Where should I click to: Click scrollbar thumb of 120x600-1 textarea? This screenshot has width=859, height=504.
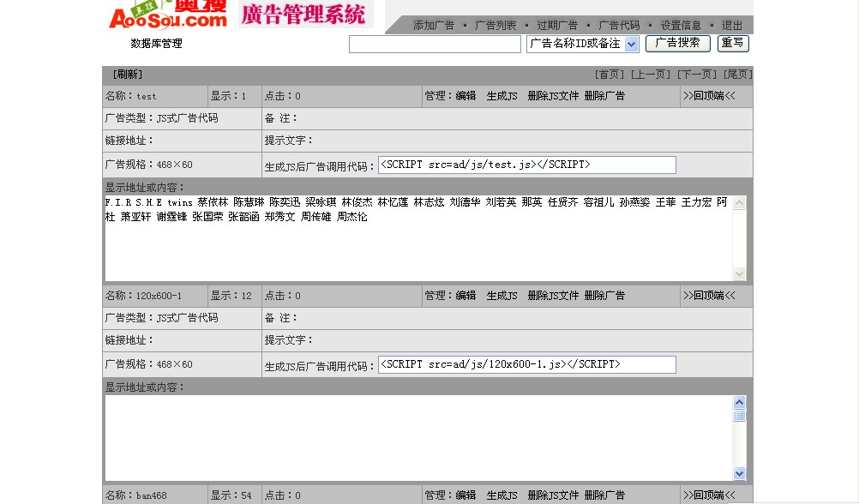click(x=739, y=416)
